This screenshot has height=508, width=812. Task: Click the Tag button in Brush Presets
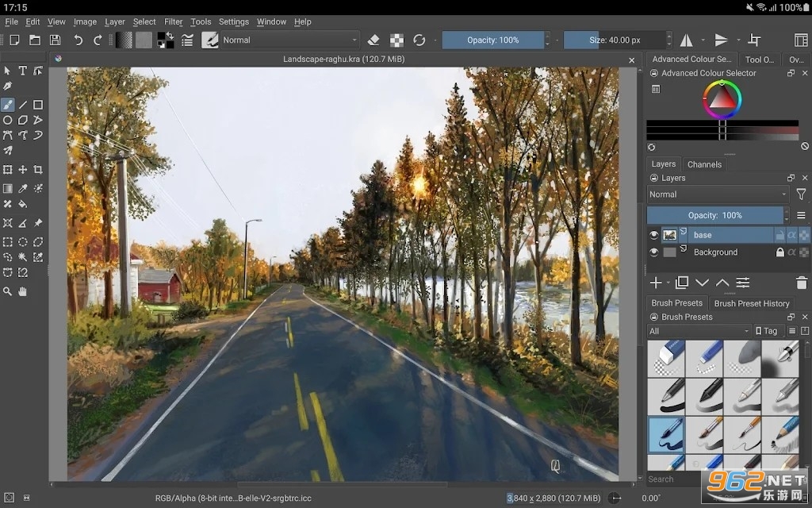click(x=767, y=331)
